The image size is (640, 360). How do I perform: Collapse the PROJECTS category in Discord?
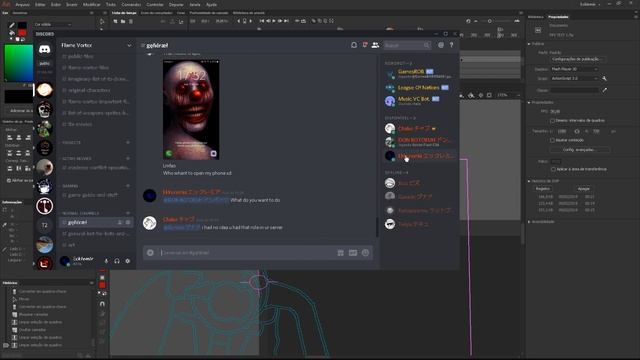[x=71, y=142]
